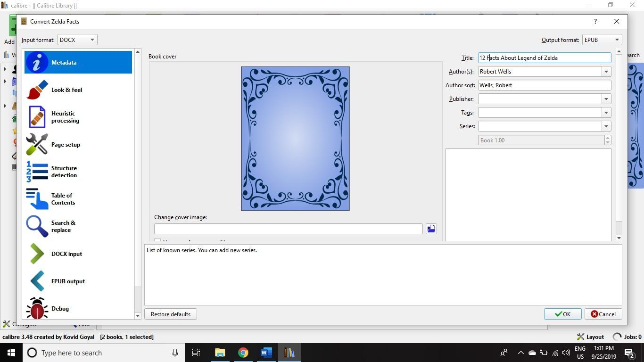The height and width of the screenshot is (362, 644).
Task: Open File Explorer from taskbar
Action: click(x=220, y=353)
